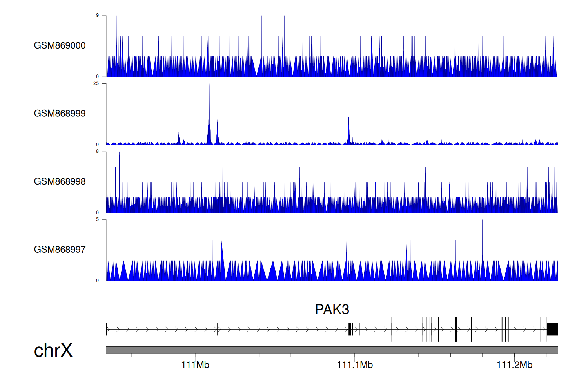Click y-axis maximum 25 on GSM868999
The image size is (588, 384).
[96, 83]
